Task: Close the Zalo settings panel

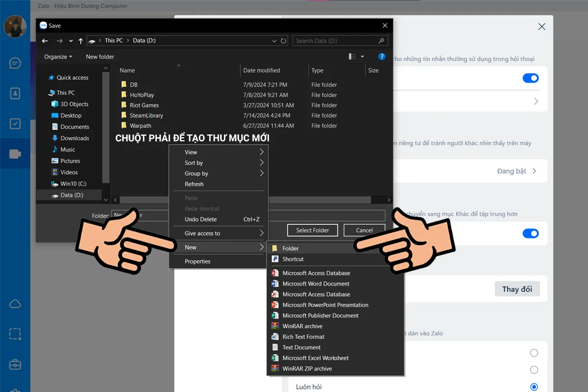Action: [x=541, y=26]
